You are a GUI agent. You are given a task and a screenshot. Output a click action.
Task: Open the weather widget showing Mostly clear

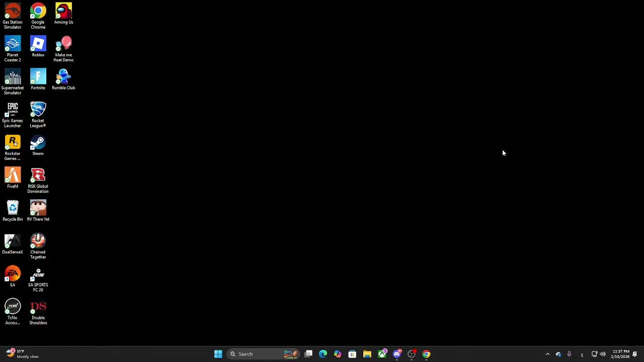click(x=23, y=354)
